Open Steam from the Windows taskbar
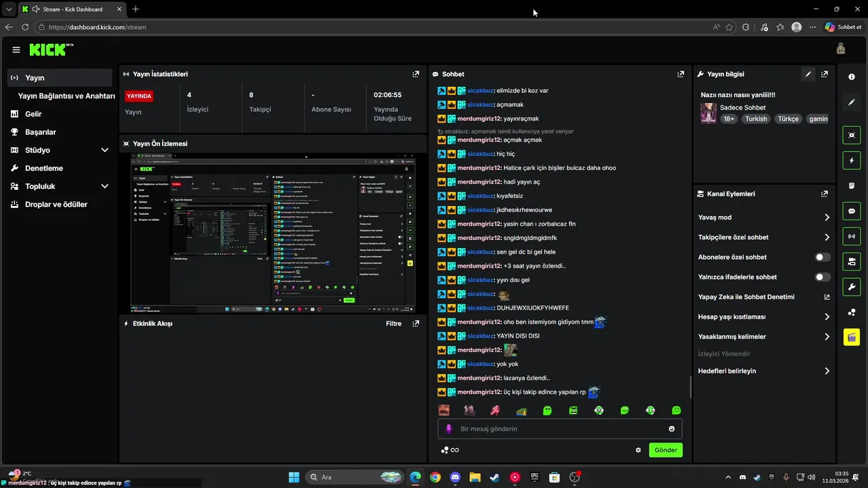 click(494, 477)
